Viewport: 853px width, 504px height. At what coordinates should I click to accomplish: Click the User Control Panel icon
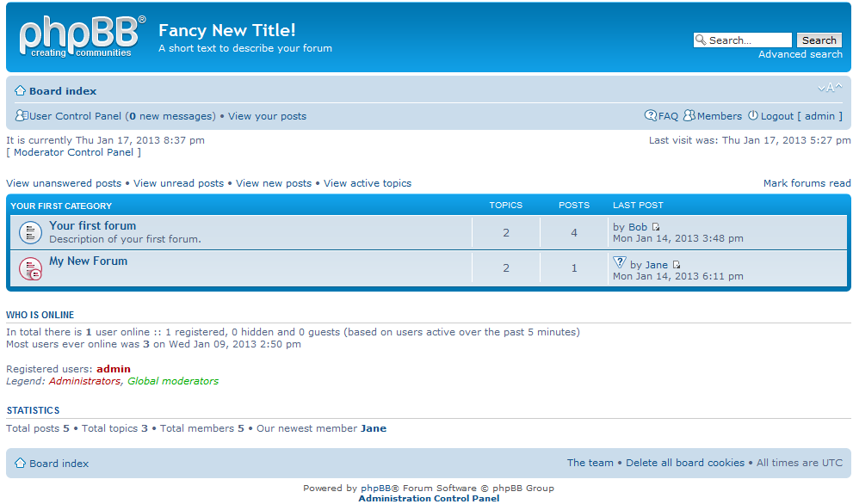22,115
